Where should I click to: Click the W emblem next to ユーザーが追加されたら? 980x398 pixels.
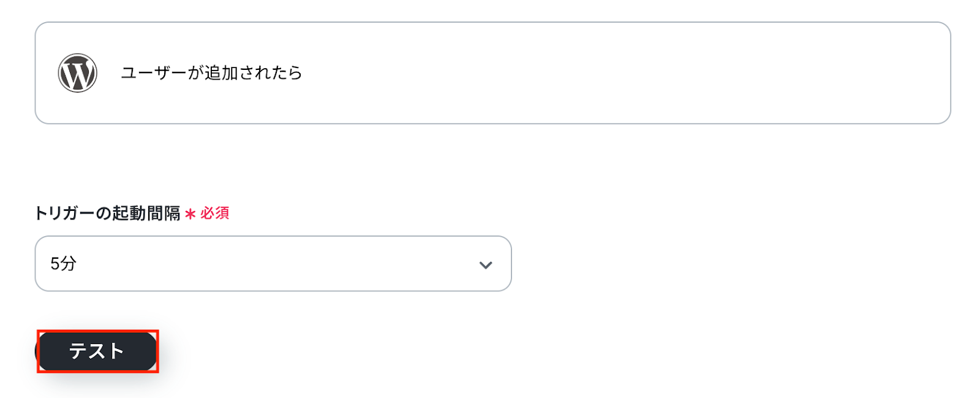point(77,73)
